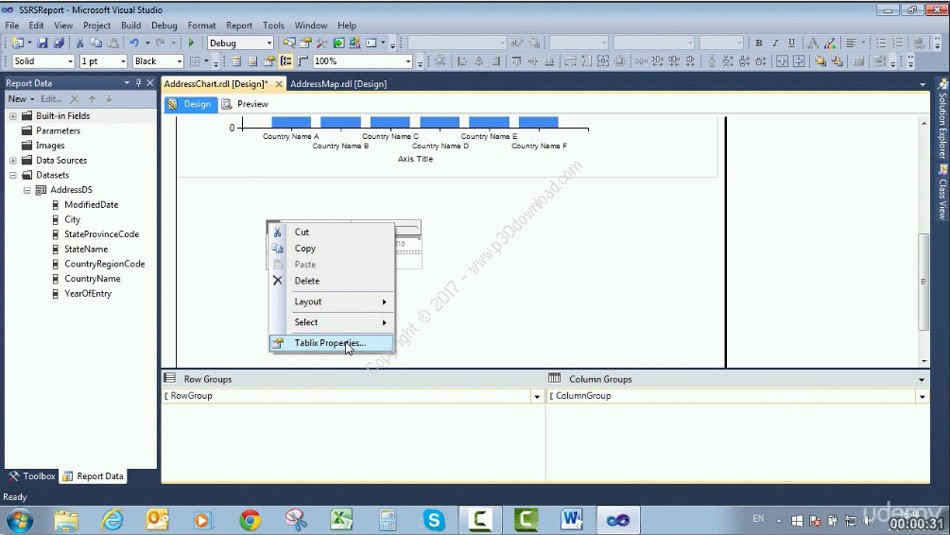The width and height of the screenshot is (950, 535).
Task: Collapse the Datasets node
Action: (x=13, y=175)
